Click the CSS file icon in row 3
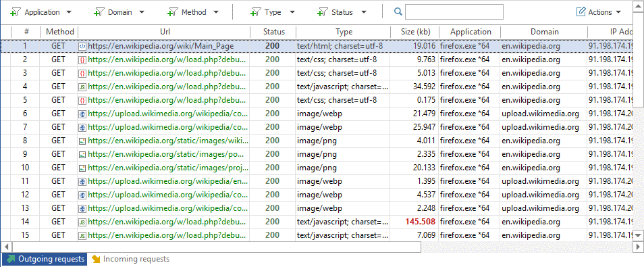 (x=82, y=73)
